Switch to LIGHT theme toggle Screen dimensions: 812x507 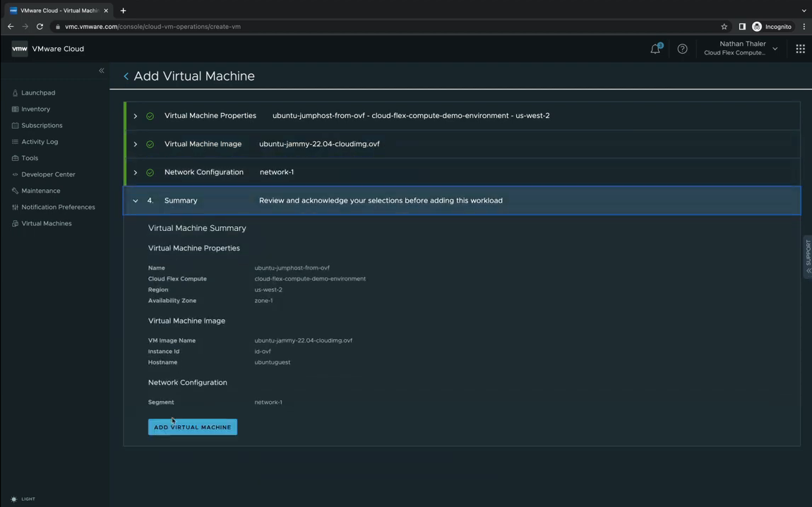click(23, 499)
